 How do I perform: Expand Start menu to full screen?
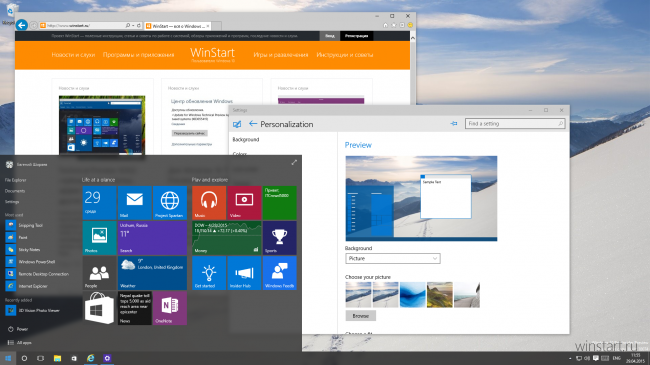point(294,163)
